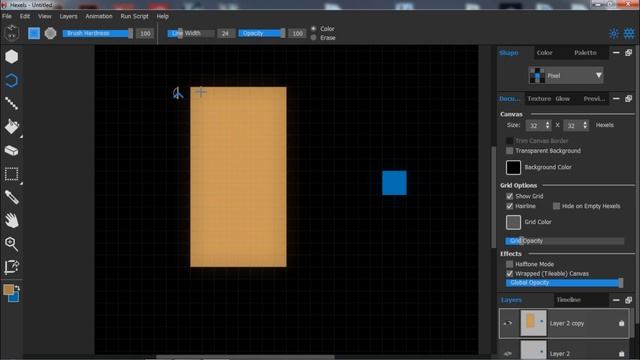Screen dimensions: 640x360
Task: Adjust the Global Opacity slider
Action: 564,282
